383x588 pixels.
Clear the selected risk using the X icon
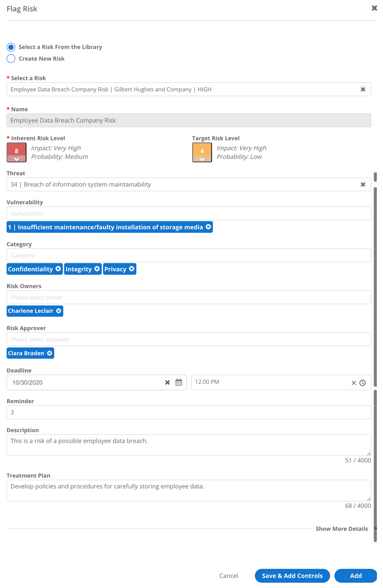point(363,89)
